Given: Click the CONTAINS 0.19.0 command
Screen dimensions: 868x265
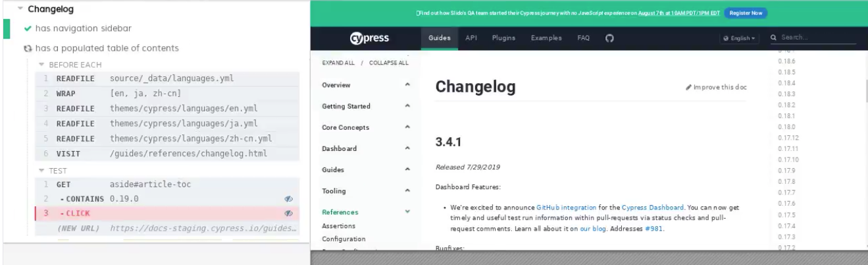Looking at the screenshot, I should (x=167, y=199).
